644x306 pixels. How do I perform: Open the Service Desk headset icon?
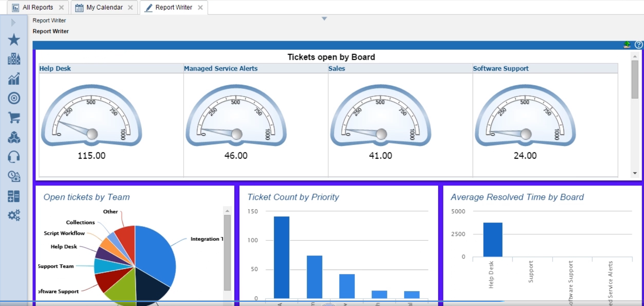coord(14,157)
